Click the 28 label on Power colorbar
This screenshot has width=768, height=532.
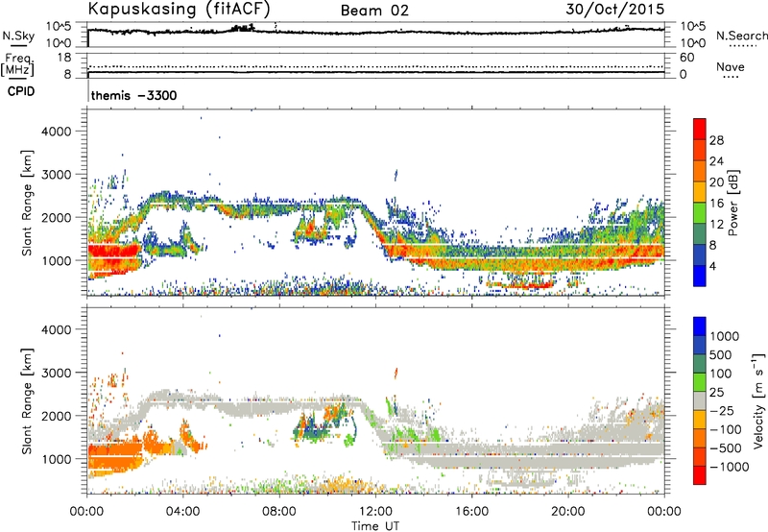click(x=716, y=140)
